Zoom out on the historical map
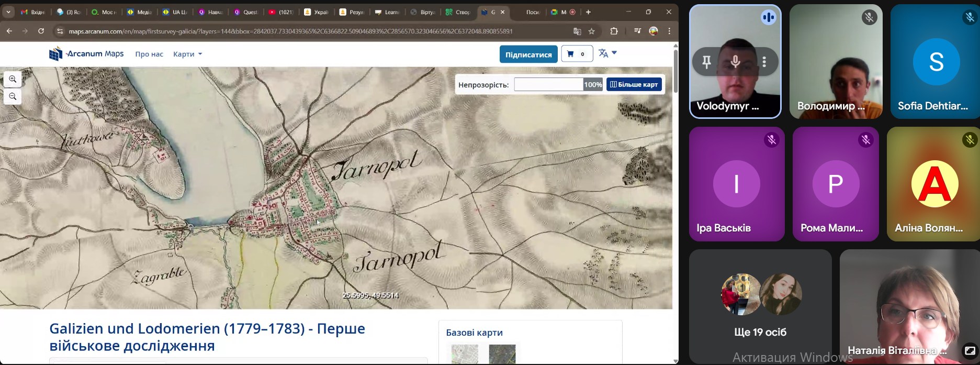The height and width of the screenshot is (365, 980). coord(13,97)
